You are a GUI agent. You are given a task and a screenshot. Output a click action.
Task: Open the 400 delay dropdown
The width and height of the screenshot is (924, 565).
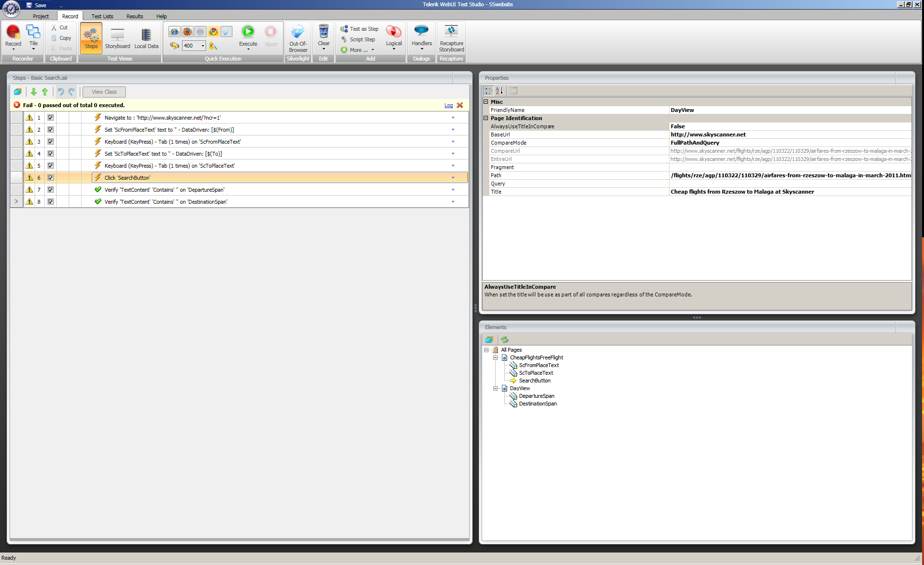(203, 46)
